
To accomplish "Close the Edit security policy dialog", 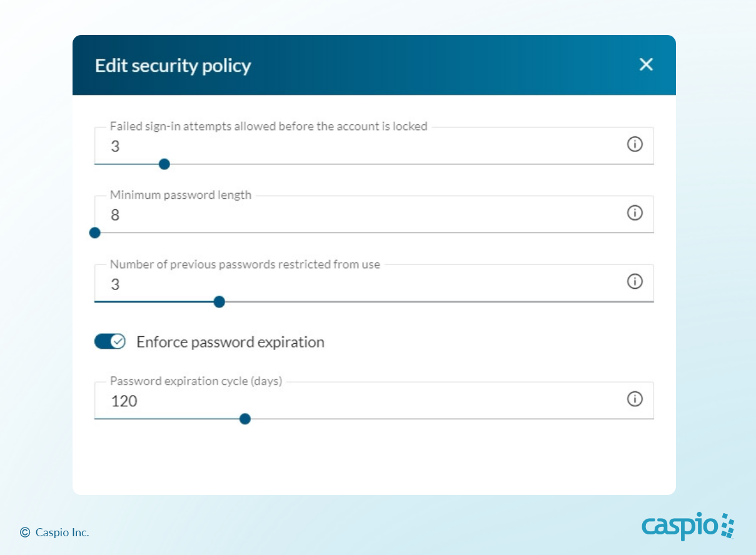I will [x=646, y=64].
